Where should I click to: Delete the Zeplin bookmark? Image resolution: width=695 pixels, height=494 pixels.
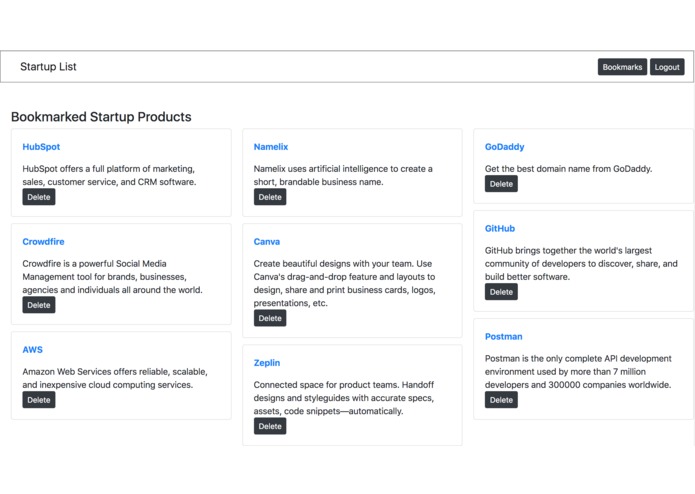click(x=270, y=426)
